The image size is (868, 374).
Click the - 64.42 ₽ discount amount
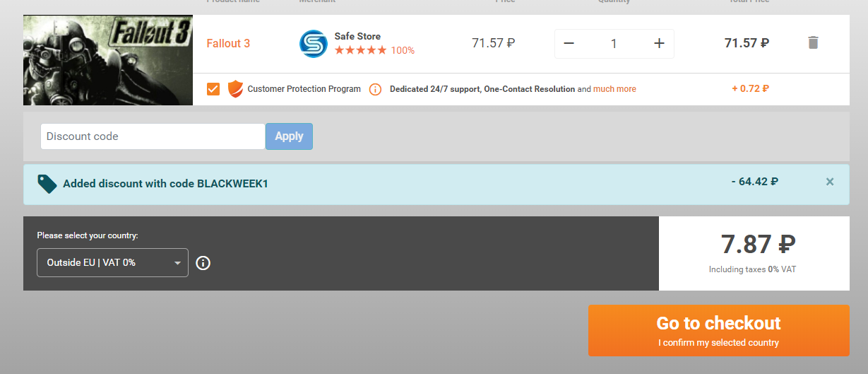click(x=755, y=182)
